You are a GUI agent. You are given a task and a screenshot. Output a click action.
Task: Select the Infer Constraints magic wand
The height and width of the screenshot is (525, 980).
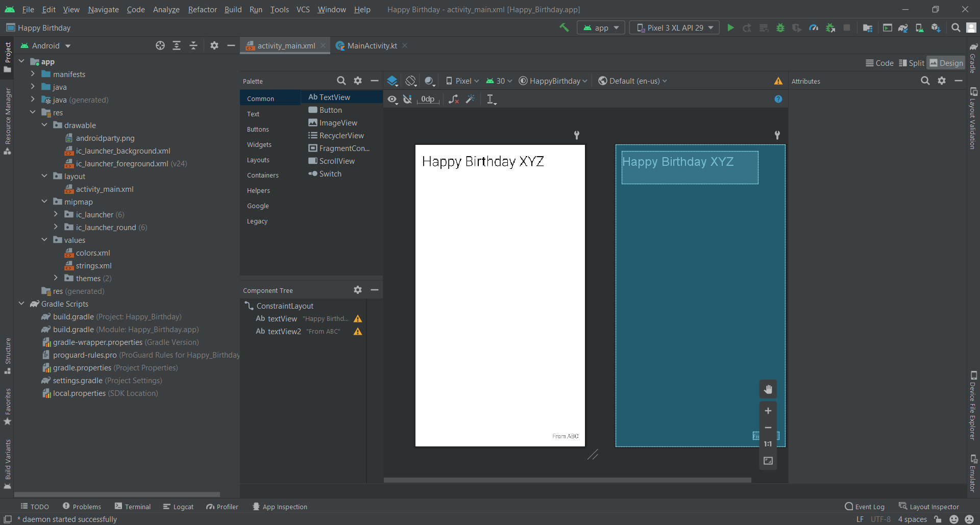coord(471,99)
